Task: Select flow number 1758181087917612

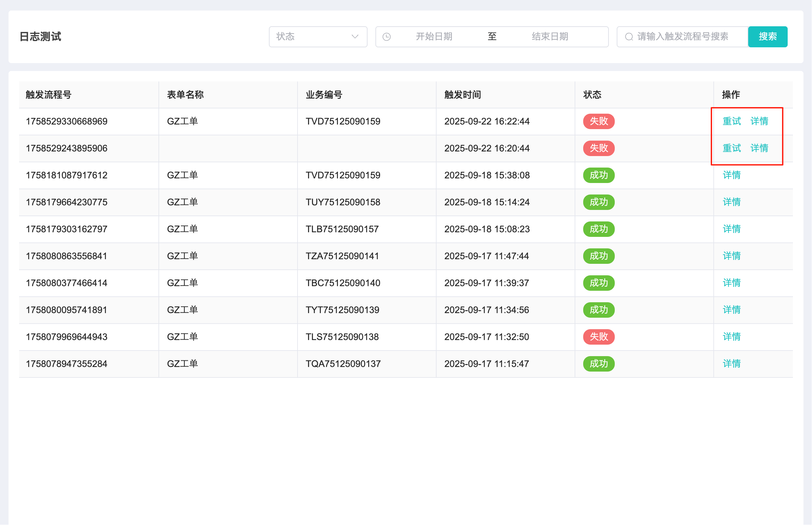Action: (x=66, y=175)
